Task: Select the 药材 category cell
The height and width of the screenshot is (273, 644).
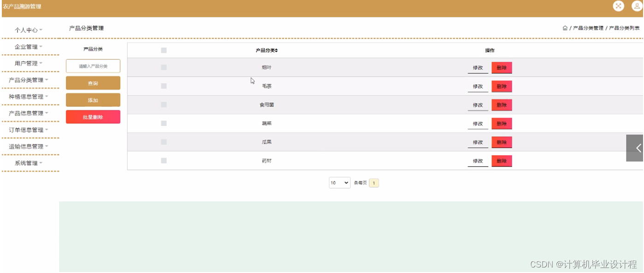Action: click(266, 161)
